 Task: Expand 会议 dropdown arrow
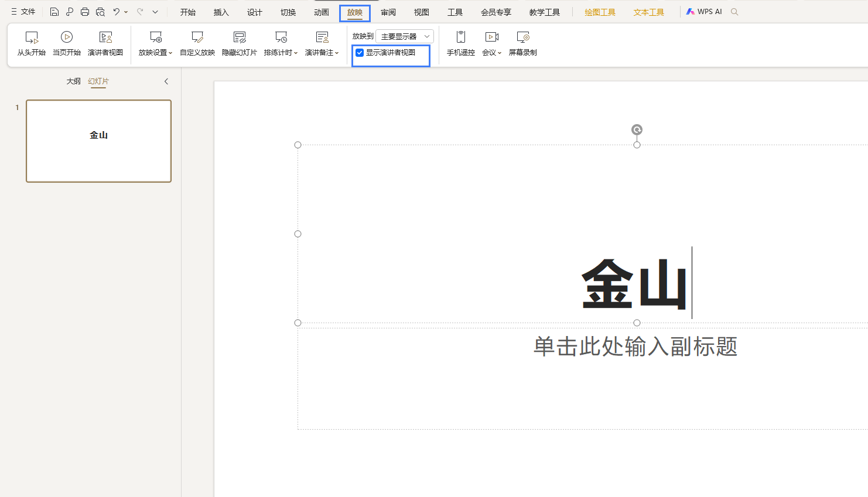(x=500, y=53)
